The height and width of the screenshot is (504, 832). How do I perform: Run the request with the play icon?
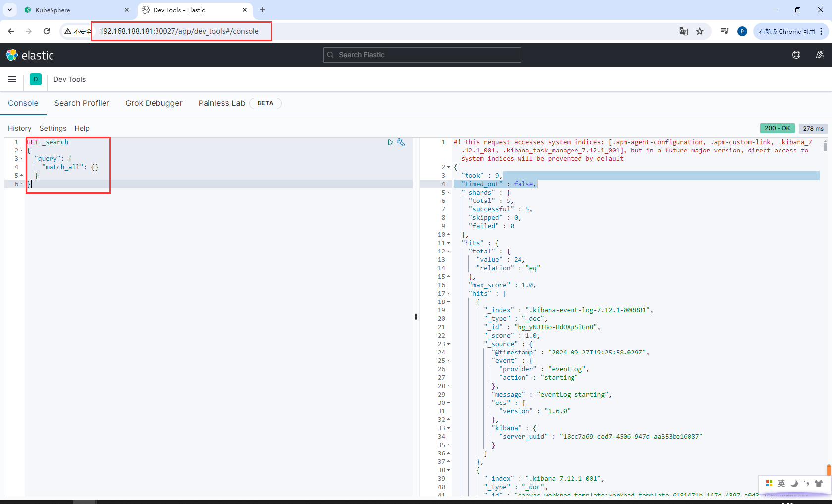coord(390,142)
